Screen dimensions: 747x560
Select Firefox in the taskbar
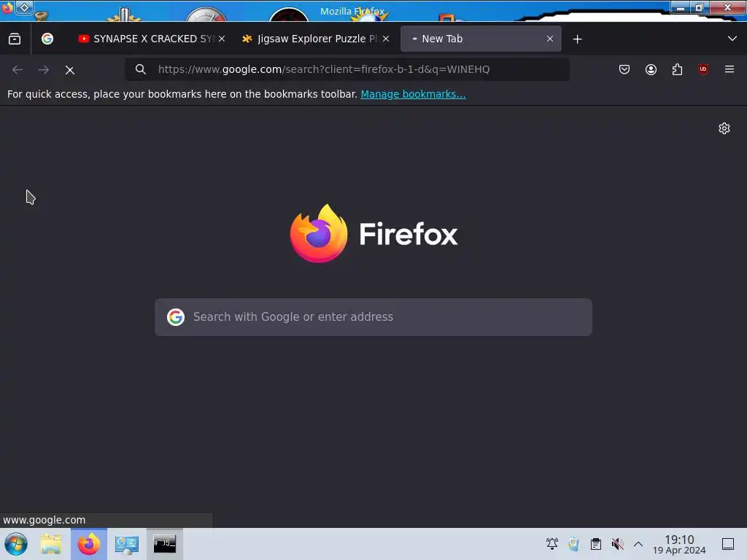[89, 544]
